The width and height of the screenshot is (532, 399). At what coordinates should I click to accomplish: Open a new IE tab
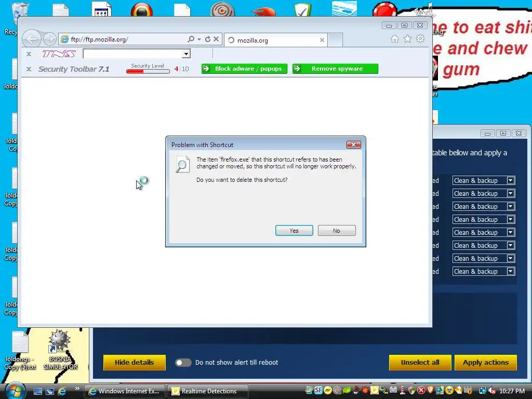pos(335,40)
